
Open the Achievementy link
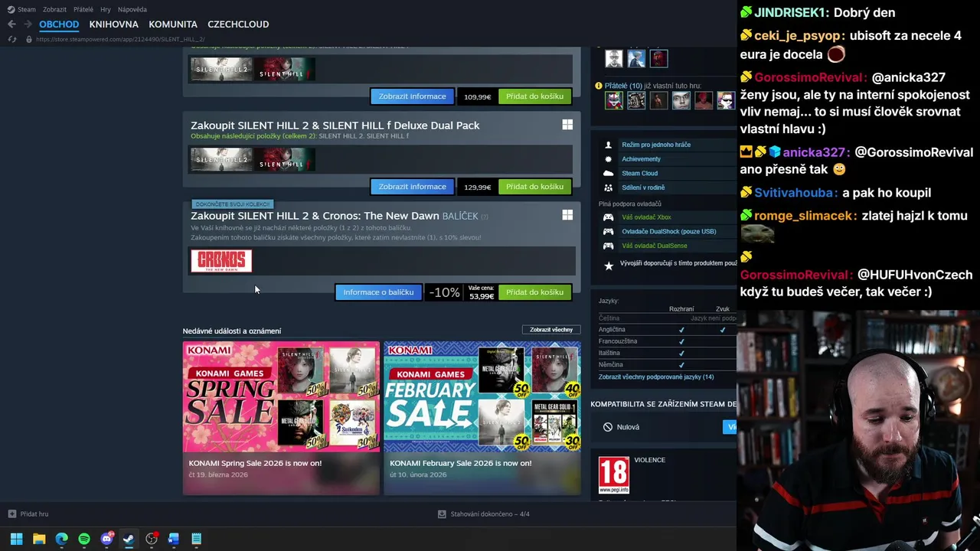point(641,159)
